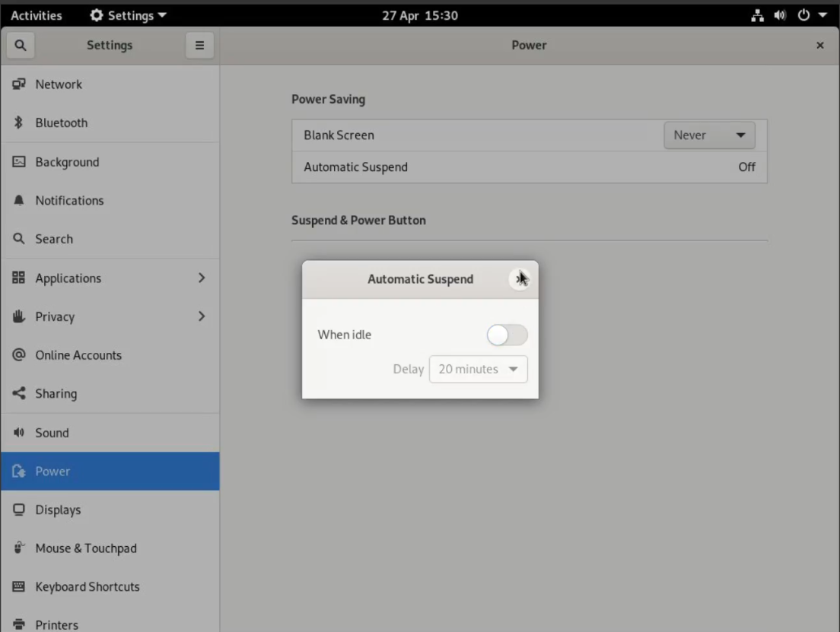The height and width of the screenshot is (632, 840).
Task: Click the Sound speaker icon in sidebar
Action: coord(19,433)
